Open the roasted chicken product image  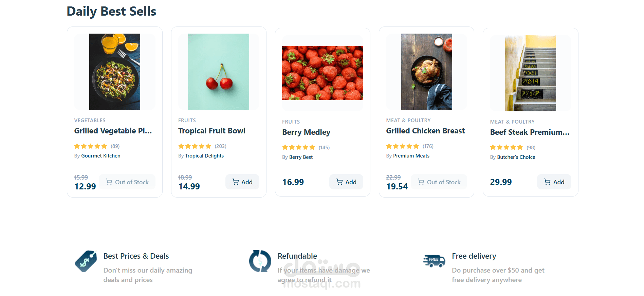click(x=426, y=72)
